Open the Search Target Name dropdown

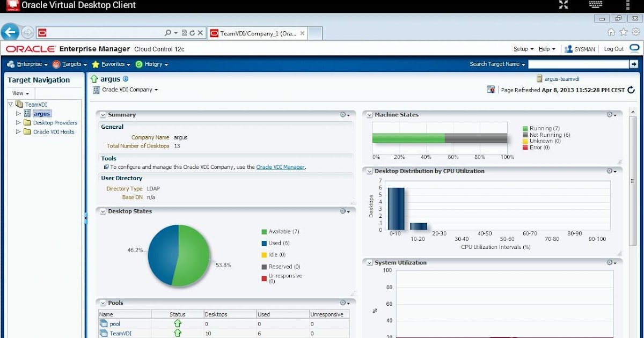[x=497, y=64]
